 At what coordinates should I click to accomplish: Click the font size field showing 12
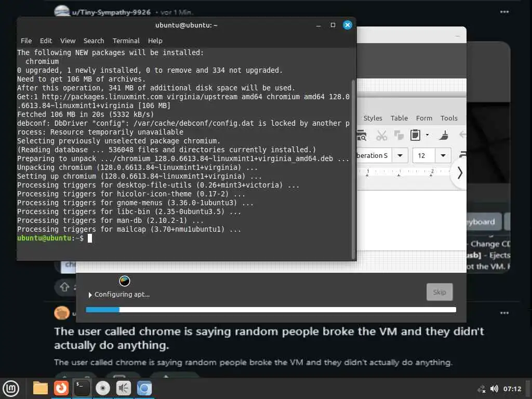point(424,156)
